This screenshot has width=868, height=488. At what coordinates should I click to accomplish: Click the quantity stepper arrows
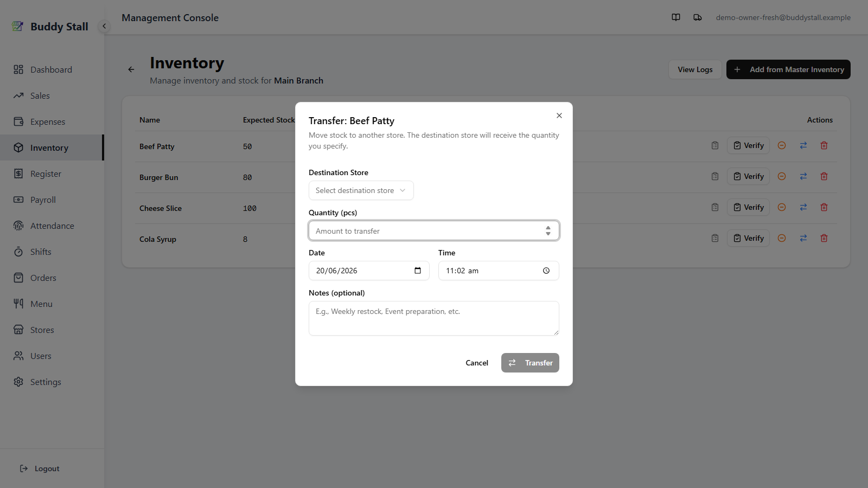click(x=548, y=230)
